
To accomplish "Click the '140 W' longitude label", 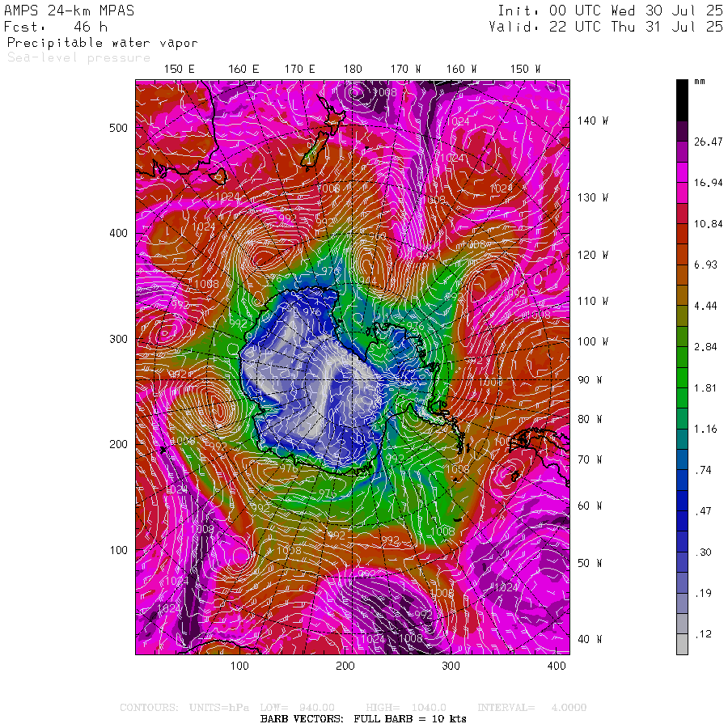I will click(x=593, y=121).
